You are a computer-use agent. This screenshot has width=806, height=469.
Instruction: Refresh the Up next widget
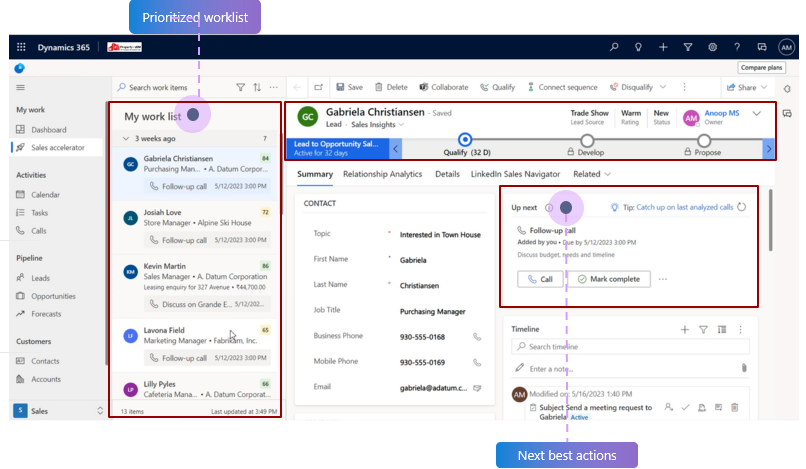(741, 207)
